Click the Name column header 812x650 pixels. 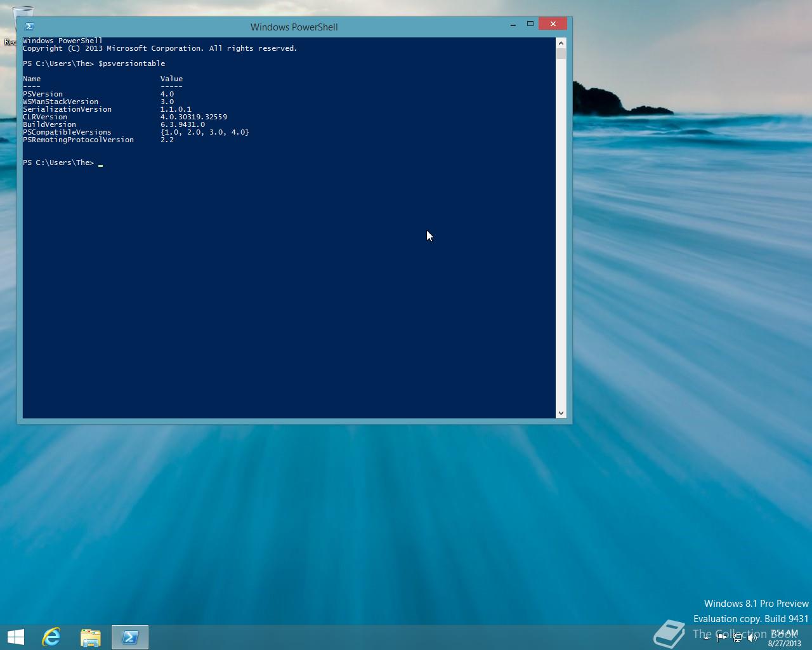point(32,79)
